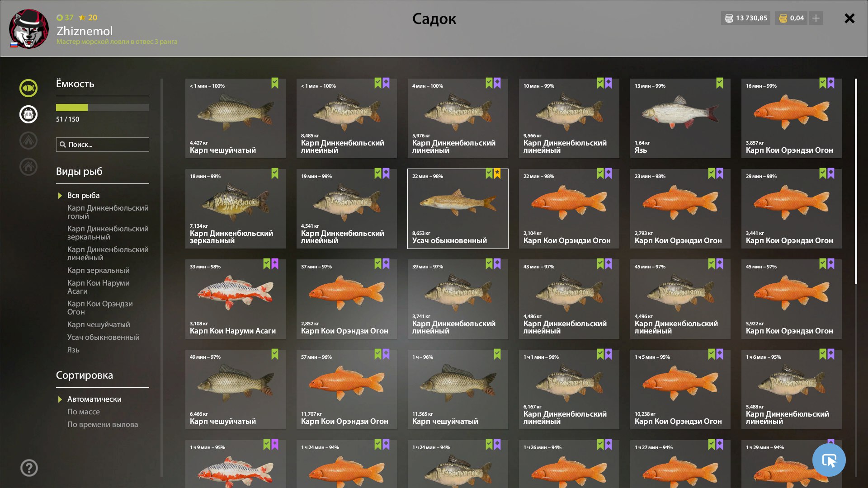Viewport: 868px width, 488px height.
Task: Filter by Усач обыкновенный species
Action: click(103, 337)
